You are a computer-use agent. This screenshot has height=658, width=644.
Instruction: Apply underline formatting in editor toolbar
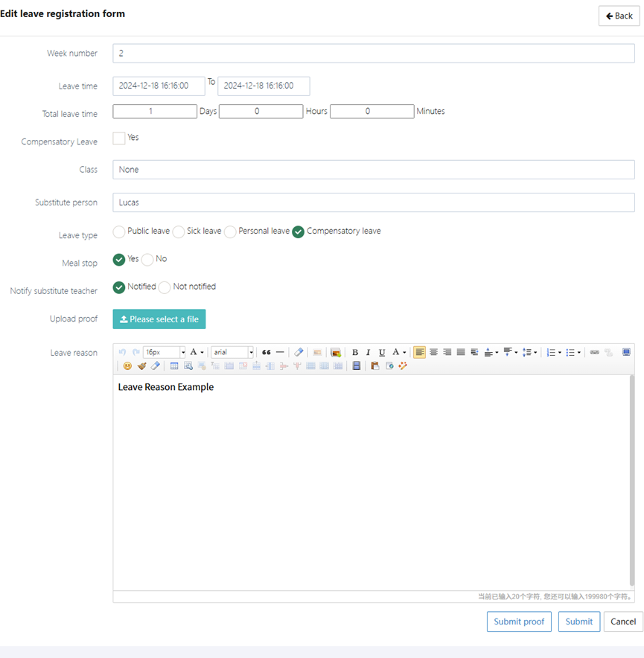coord(382,352)
